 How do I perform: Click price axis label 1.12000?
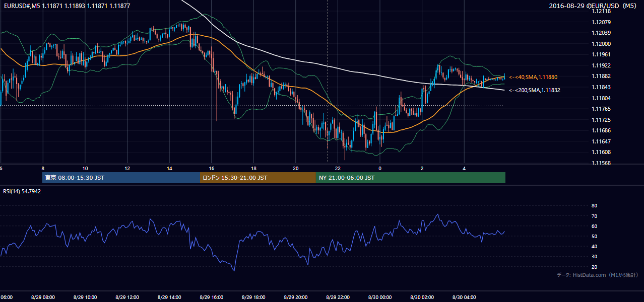click(x=601, y=44)
